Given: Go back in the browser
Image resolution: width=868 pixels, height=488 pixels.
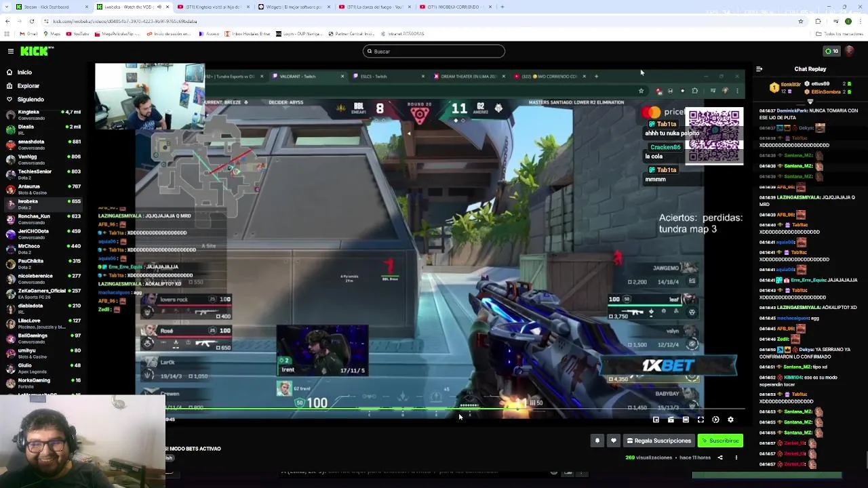Looking at the screenshot, I should [x=7, y=21].
